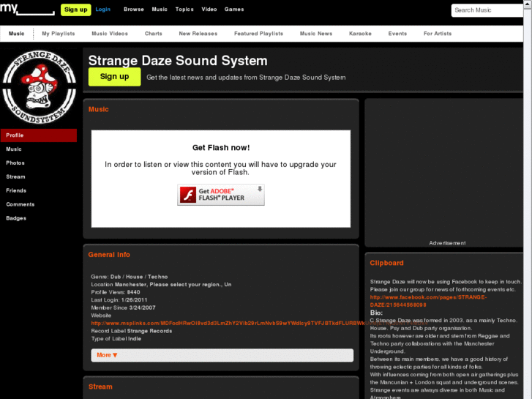Click the 'Bio:' label in Clipboard

click(x=376, y=313)
